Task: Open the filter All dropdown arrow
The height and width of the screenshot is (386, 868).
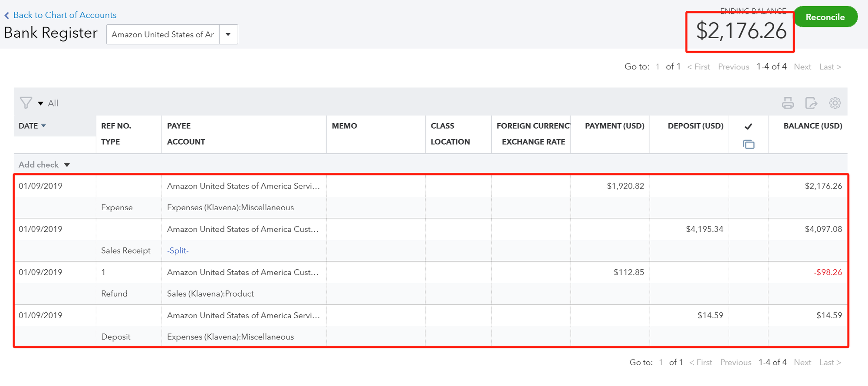Action: point(40,103)
